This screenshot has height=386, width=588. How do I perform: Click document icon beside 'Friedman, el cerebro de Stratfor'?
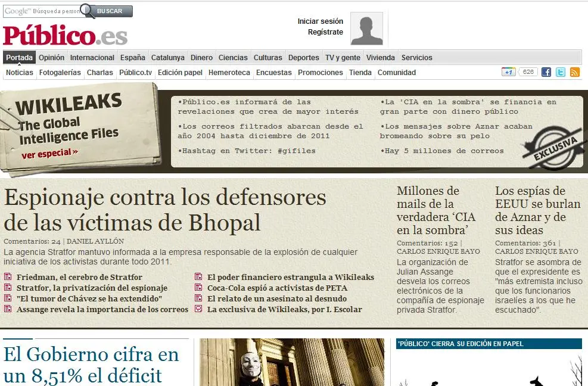[x=8, y=277]
